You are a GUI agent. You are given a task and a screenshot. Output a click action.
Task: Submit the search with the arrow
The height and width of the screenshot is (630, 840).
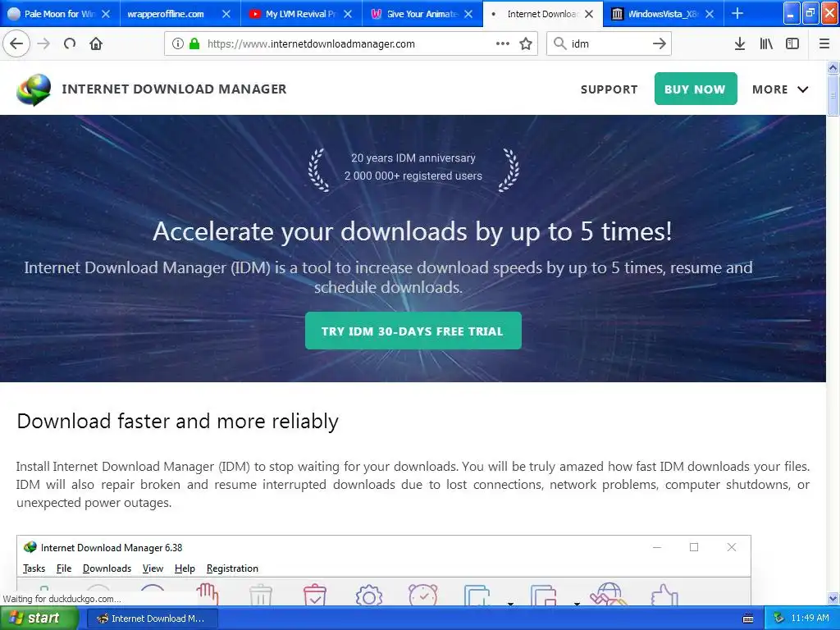click(660, 44)
